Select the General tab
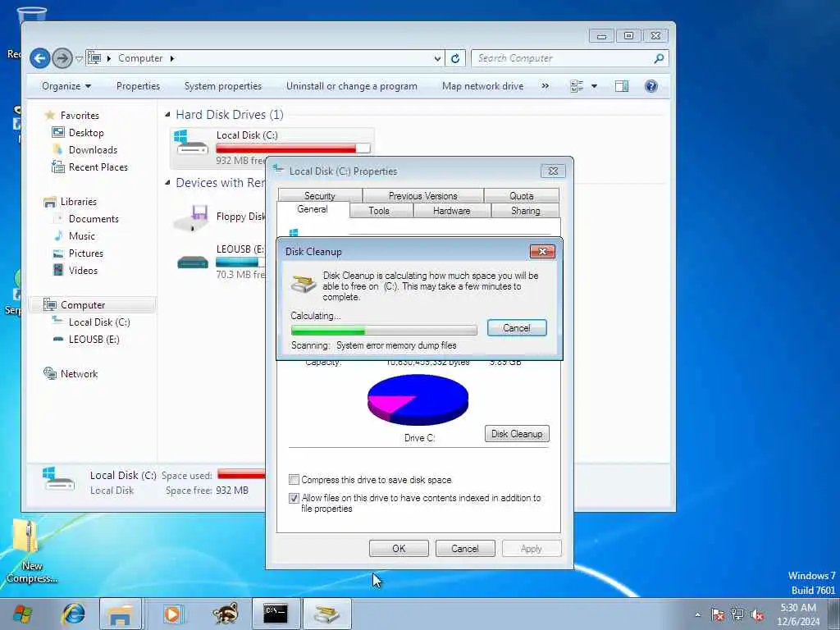Screen dimensions: 840x630 pos(313,209)
